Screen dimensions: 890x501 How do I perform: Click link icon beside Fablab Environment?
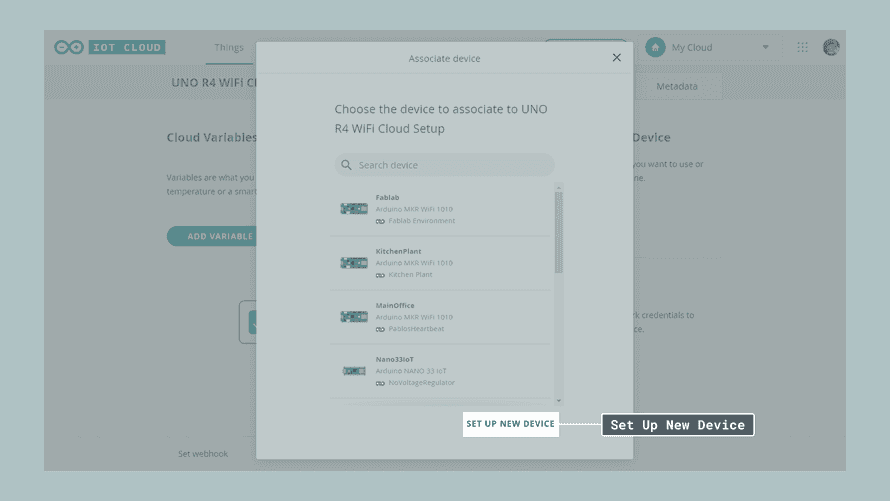pyautogui.click(x=380, y=221)
